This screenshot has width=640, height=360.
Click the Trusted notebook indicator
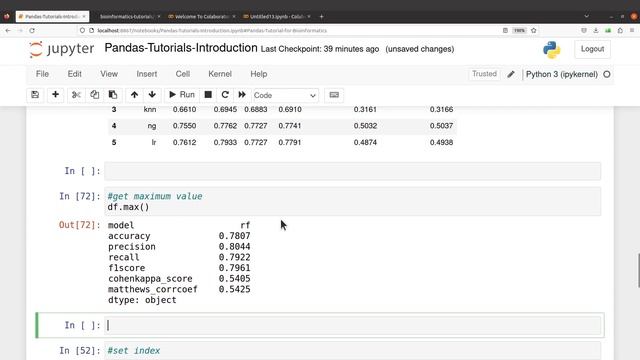coord(484,74)
